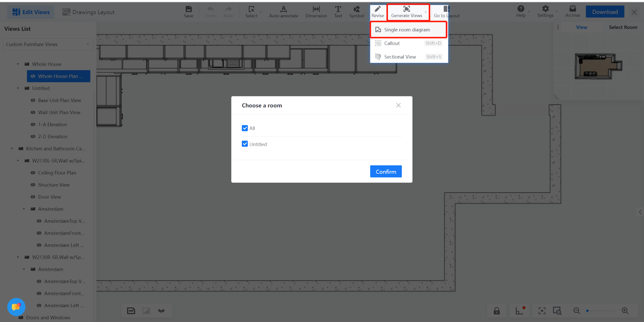644x322 pixels.
Task: Open the Symbol tool
Action: [x=356, y=12]
